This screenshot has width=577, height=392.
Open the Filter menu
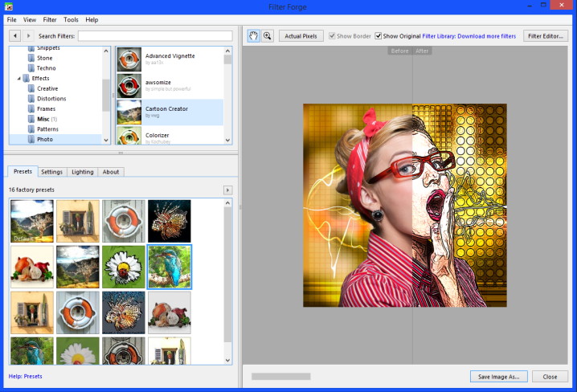tap(50, 20)
